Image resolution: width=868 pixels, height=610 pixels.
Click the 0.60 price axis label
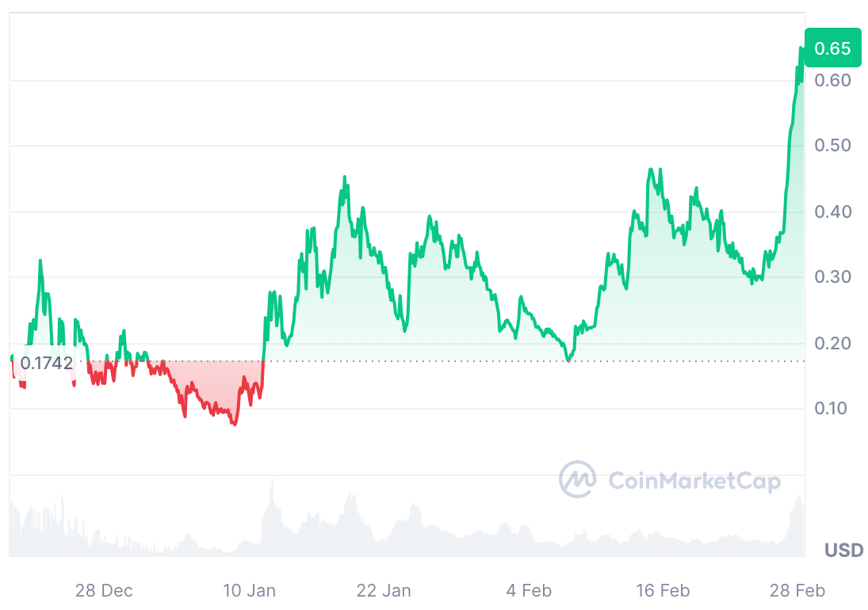[x=832, y=80]
